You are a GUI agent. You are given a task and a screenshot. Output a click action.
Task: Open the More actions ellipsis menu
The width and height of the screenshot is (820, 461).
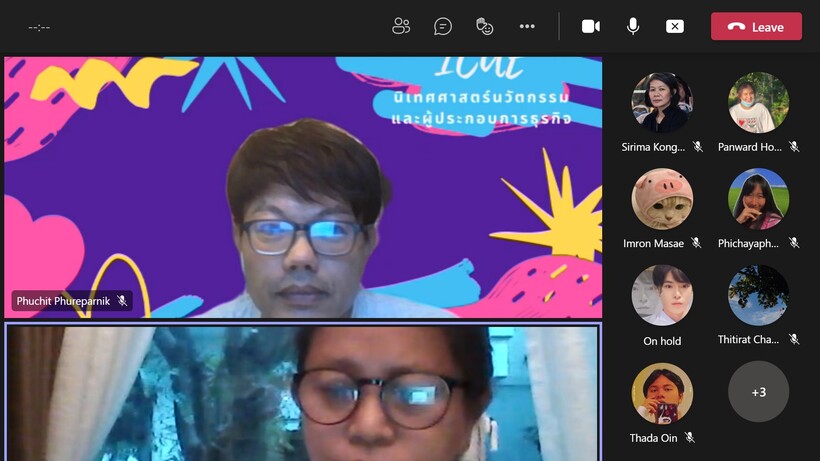tap(527, 26)
